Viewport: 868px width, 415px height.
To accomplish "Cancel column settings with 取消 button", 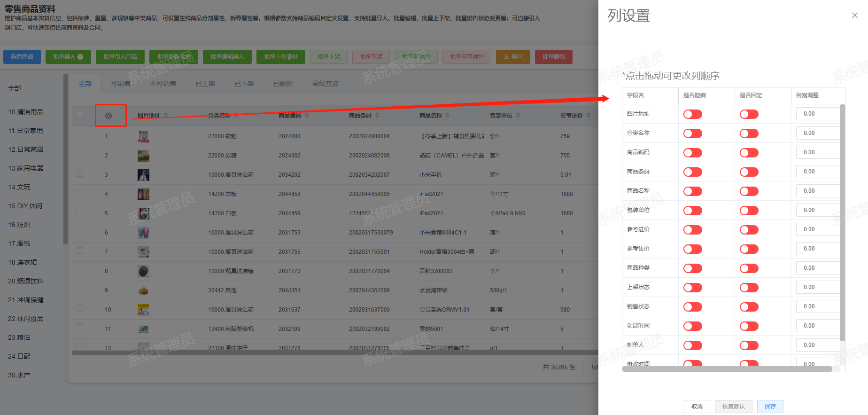I will [697, 407].
